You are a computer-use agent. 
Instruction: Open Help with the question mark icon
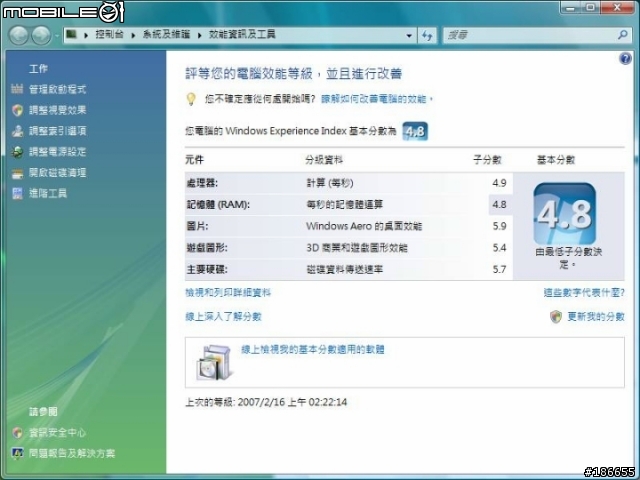625,59
